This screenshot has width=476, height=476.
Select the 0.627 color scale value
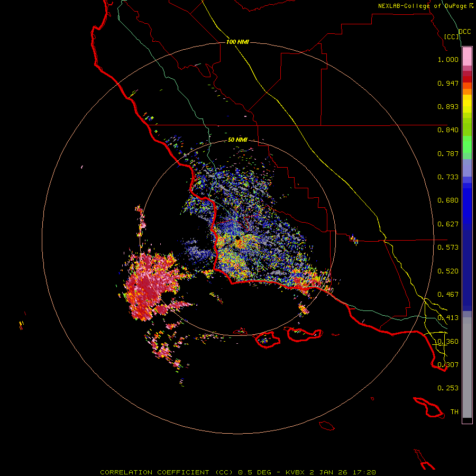click(448, 224)
